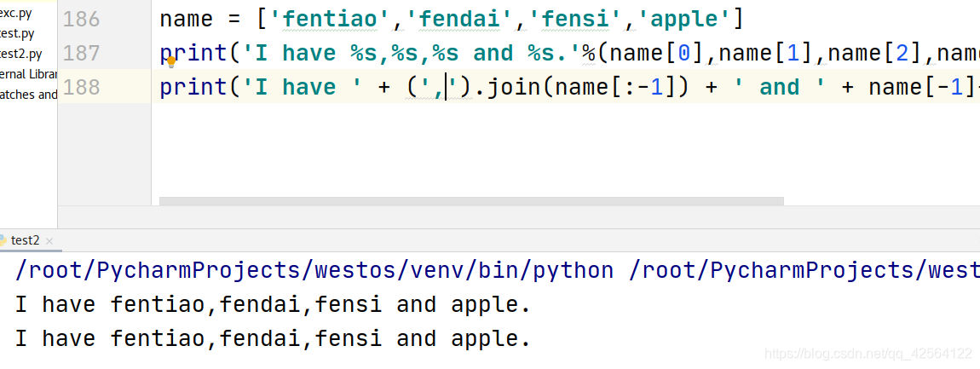Click name[2] on line 187
980x369 pixels.
click(x=875, y=53)
